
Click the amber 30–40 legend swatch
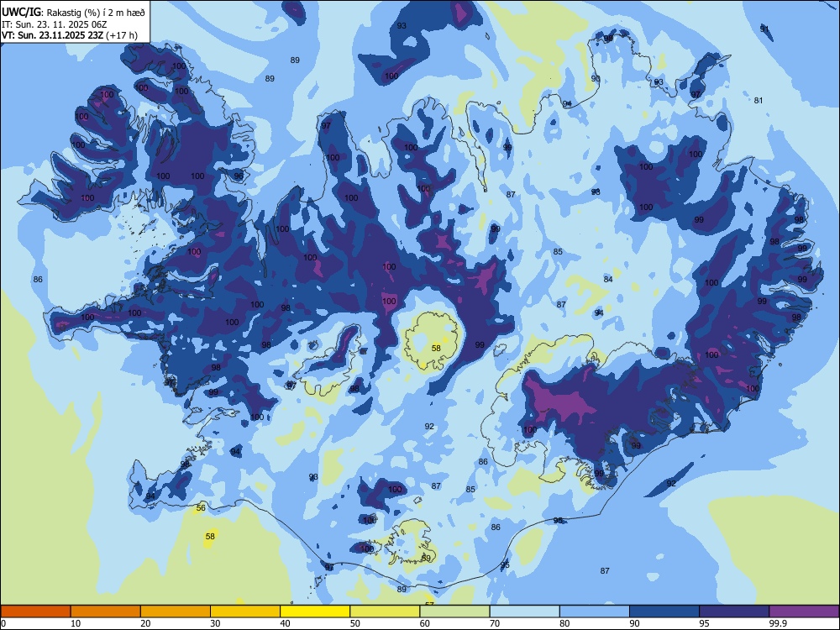[x=245, y=612]
